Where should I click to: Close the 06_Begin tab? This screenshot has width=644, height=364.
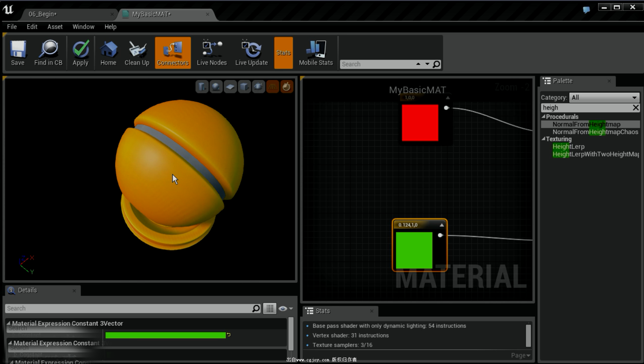click(x=112, y=14)
